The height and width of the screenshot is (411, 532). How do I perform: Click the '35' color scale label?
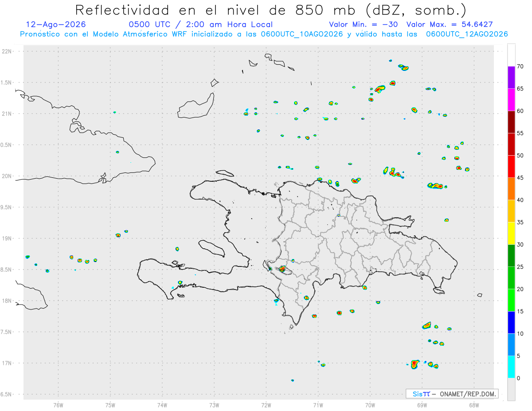[520, 222]
